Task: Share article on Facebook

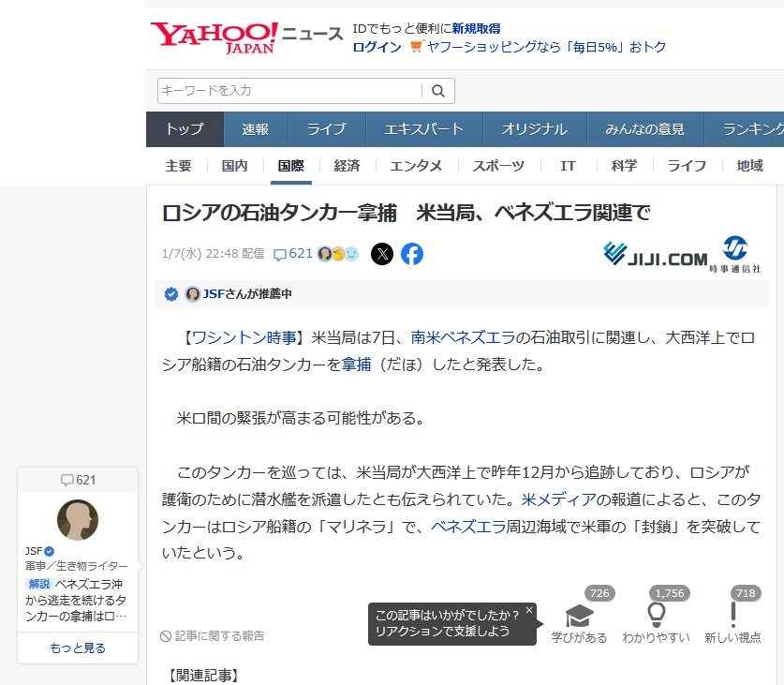Action: [x=412, y=254]
